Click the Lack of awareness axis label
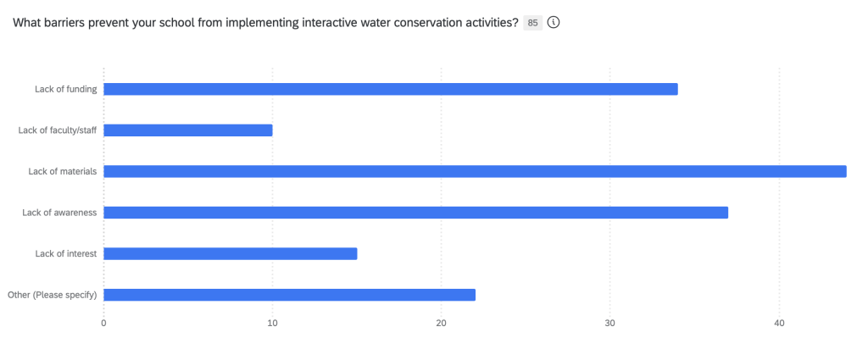The width and height of the screenshot is (868, 349). coord(59,213)
